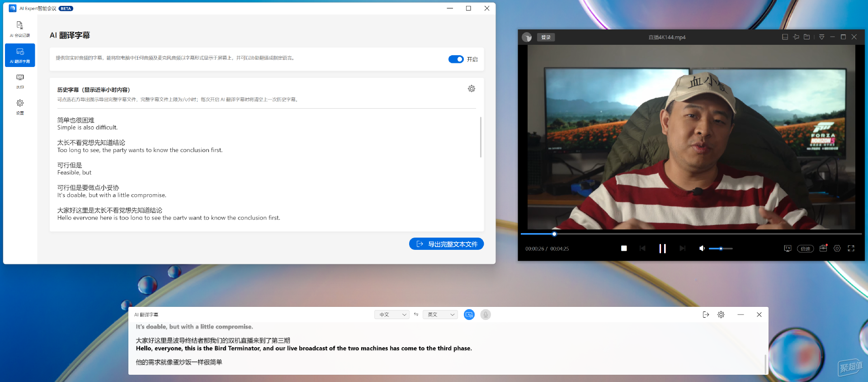Screen dimensions: 868x382
Task: Swap source and target languages
Action: [416, 314]
